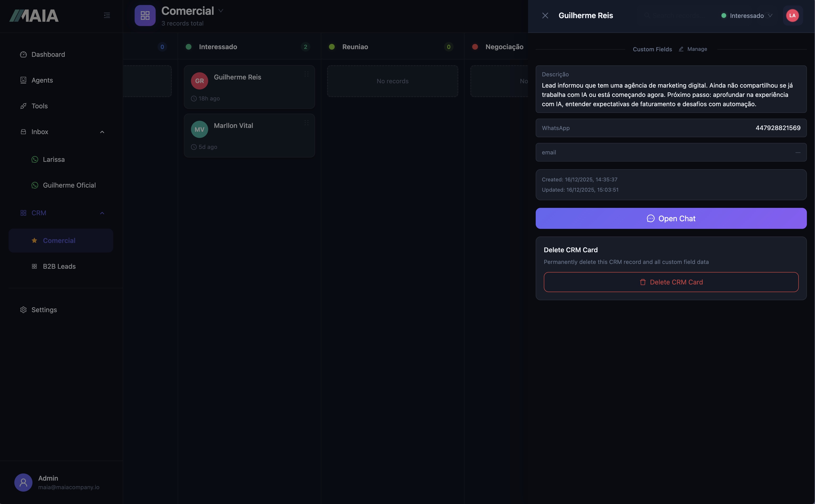
Task: Click the Manage custom fields pencil icon
Action: [682, 49]
